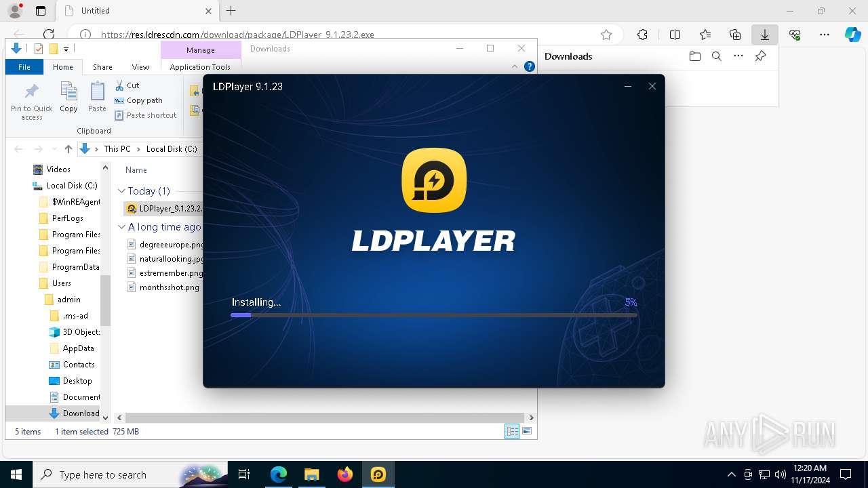Click This PC in address breadcrumb
868x488 pixels.
(117, 149)
